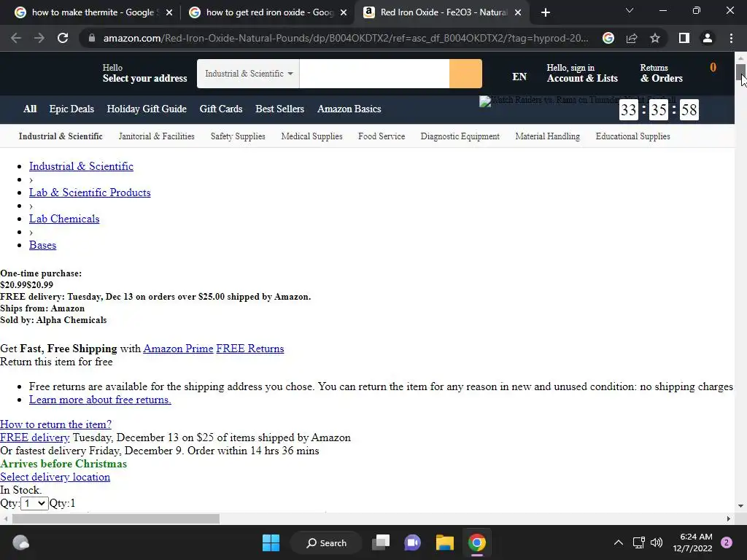Follow Bases breadcrumb link
The height and width of the screenshot is (560, 747).
point(42,245)
